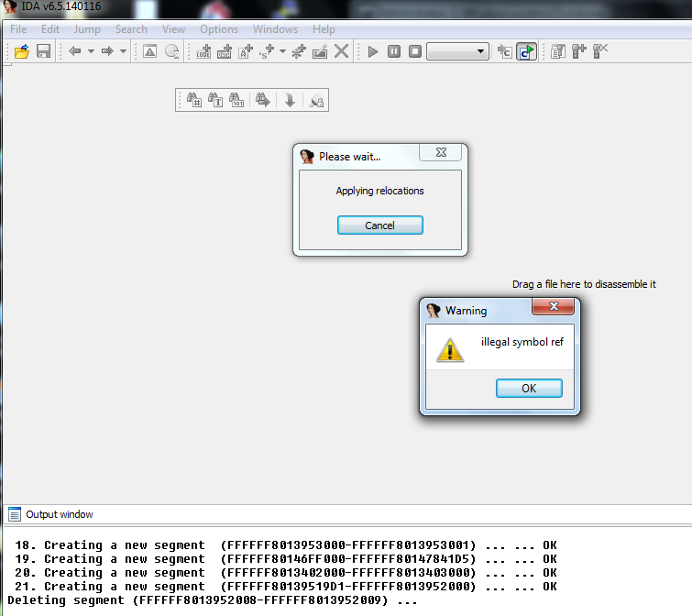Open the string style dropdown arrow
The width and height of the screenshot is (692, 616).
coord(282,51)
